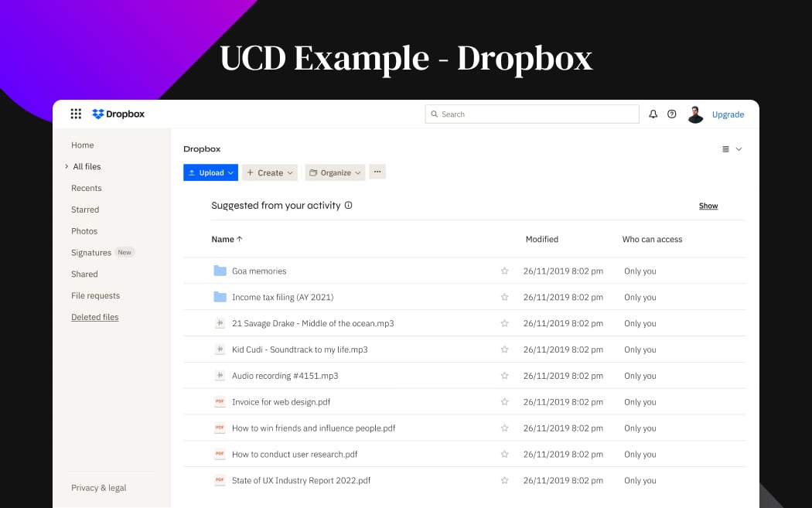
Task: Open Recents in sidebar
Action: (86, 188)
